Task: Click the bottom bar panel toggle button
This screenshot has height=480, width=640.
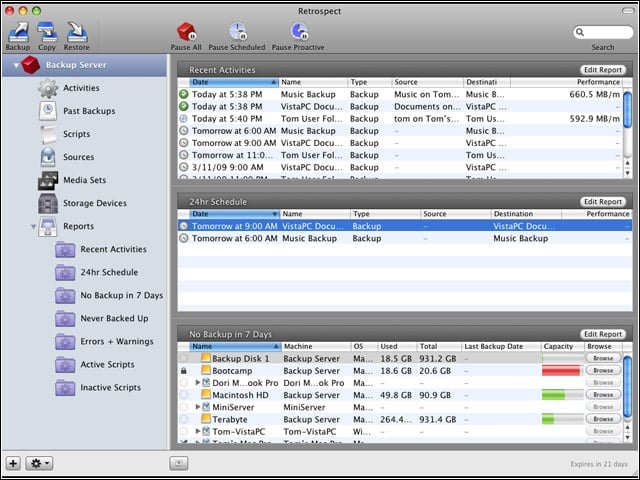Action: point(179,463)
